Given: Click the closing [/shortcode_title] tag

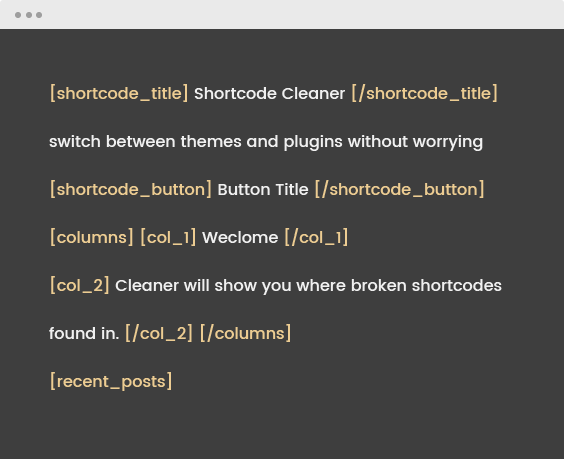Looking at the screenshot, I should [424, 94].
